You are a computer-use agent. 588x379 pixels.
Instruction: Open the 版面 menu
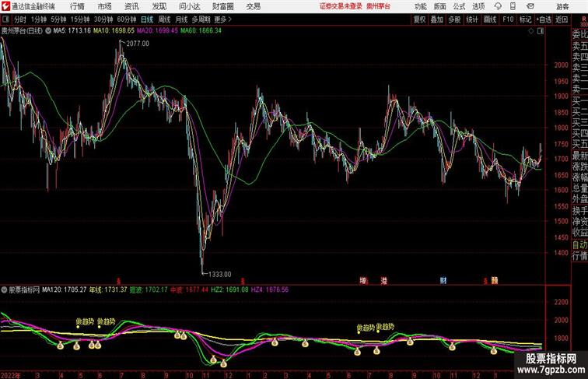[440, 6]
